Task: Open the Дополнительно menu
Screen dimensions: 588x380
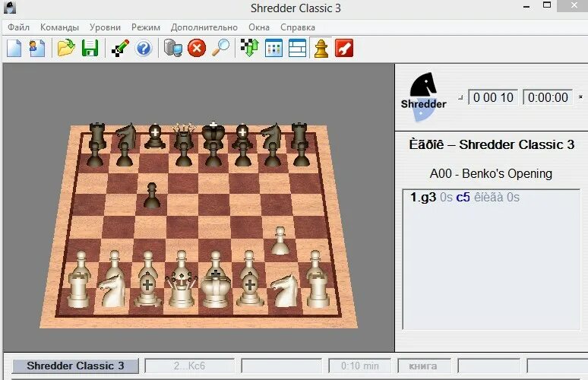Action: [x=204, y=27]
